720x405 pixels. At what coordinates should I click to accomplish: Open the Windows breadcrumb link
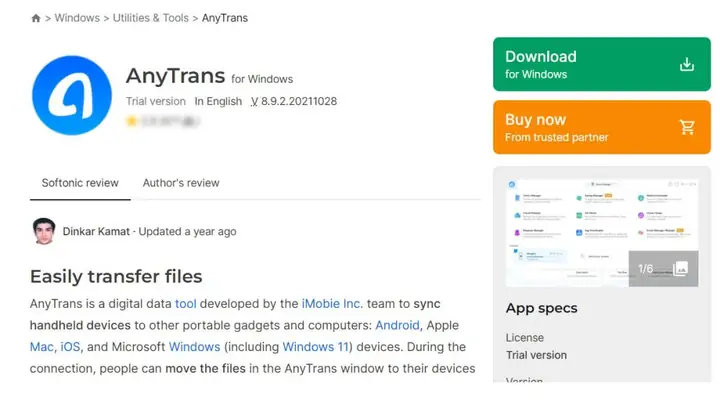pos(77,18)
